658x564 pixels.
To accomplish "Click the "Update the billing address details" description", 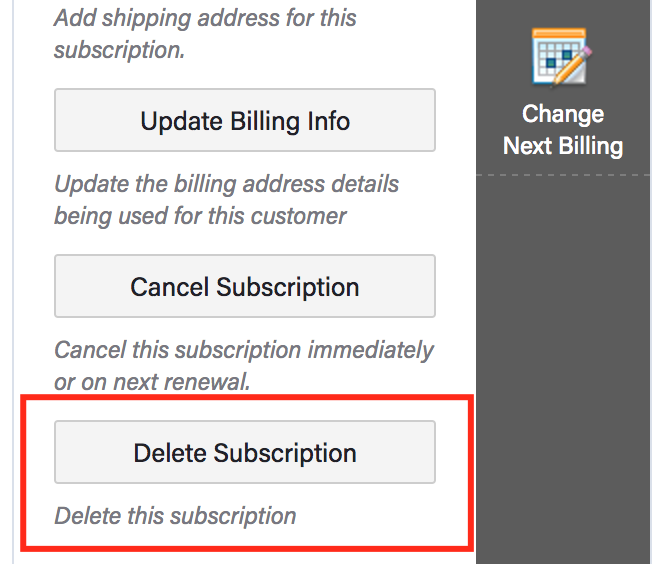I will [x=227, y=184].
